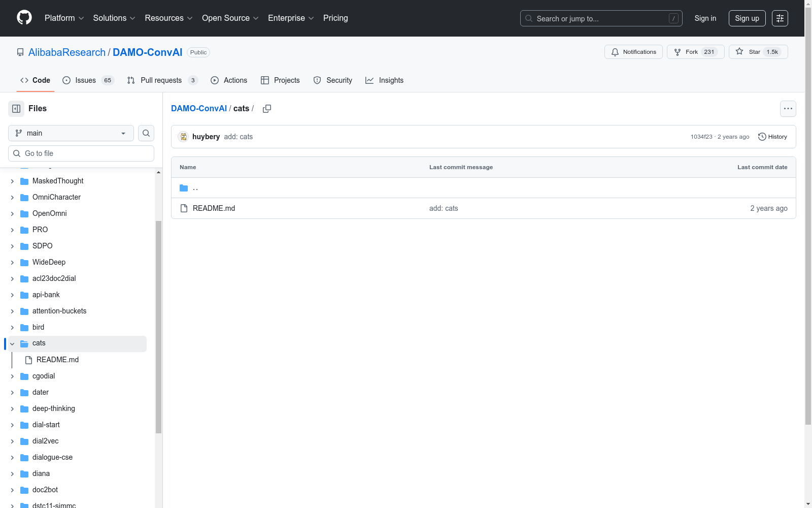Click the sidebar README.md file icon

pyautogui.click(x=29, y=360)
